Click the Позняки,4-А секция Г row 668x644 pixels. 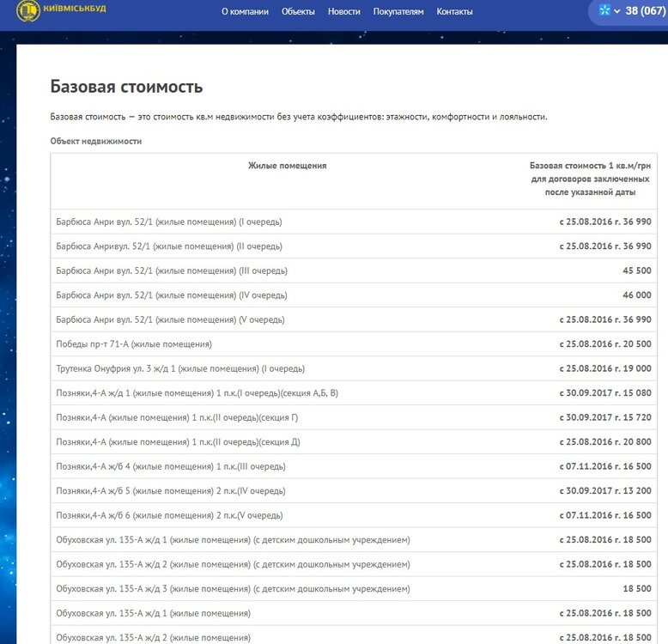click(354, 417)
